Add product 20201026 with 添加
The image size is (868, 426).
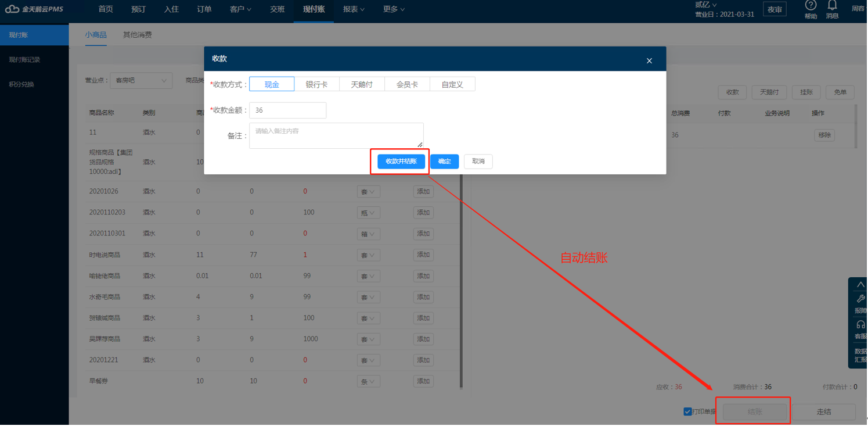423,192
